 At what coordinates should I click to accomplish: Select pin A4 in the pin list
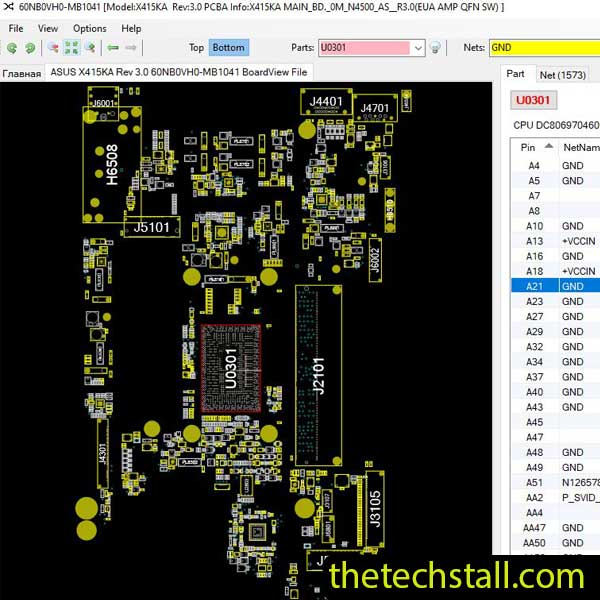[x=534, y=166]
